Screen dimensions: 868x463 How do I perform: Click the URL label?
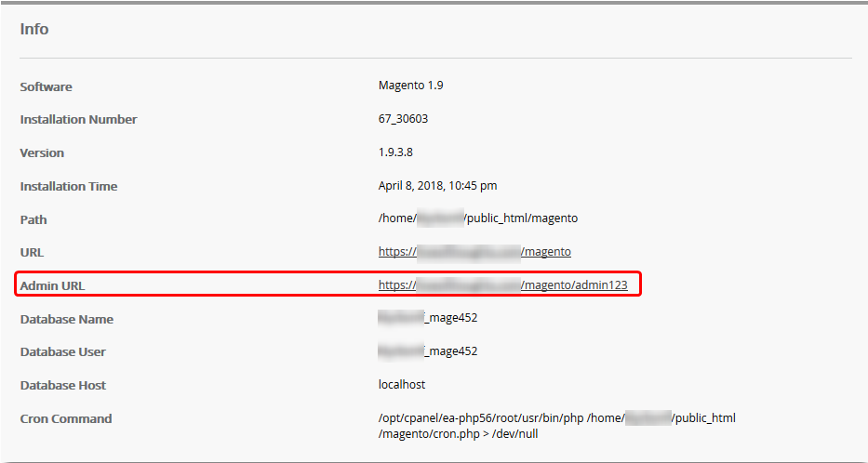[x=32, y=253]
